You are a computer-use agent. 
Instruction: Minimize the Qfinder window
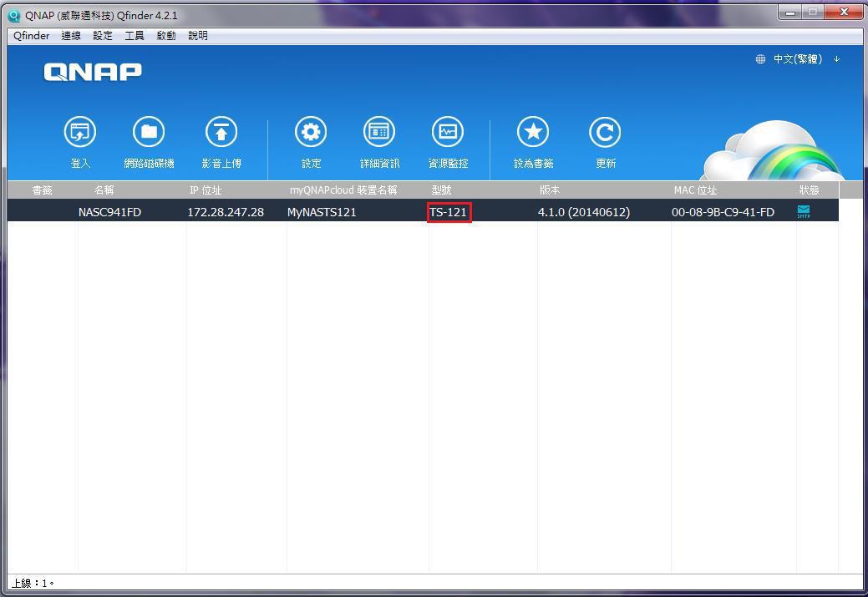(790, 13)
